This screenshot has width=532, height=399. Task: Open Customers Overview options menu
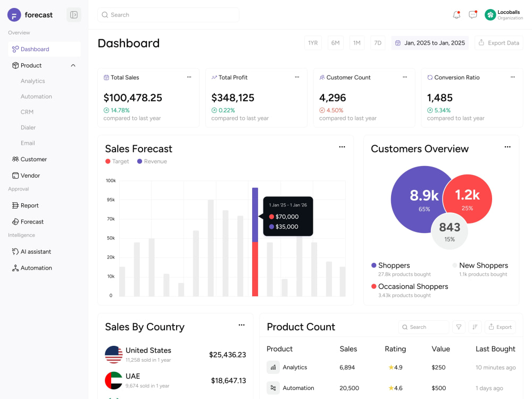pyautogui.click(x=508, y=147)
